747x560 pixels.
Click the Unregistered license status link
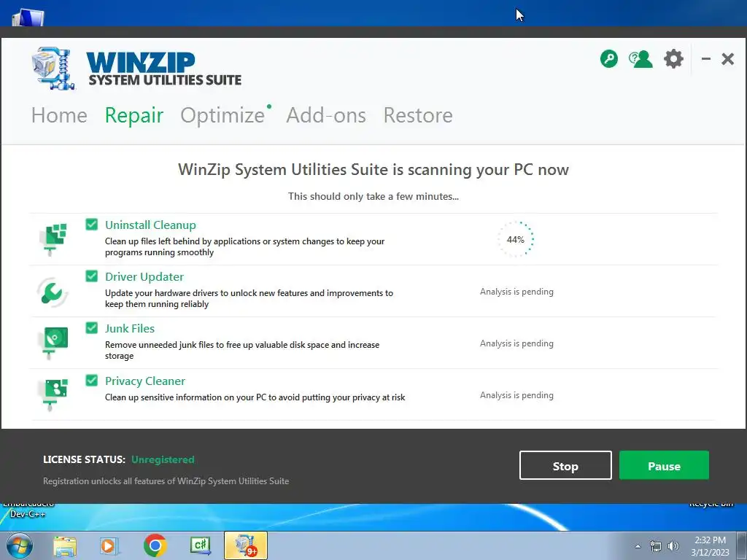point(163,459)
